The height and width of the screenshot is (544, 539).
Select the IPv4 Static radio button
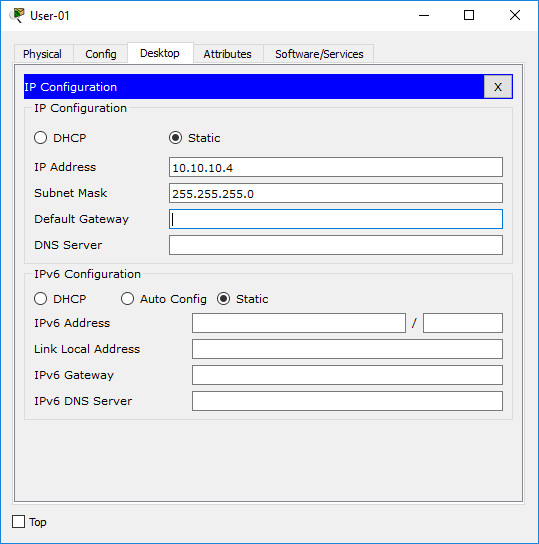(176, 138)
